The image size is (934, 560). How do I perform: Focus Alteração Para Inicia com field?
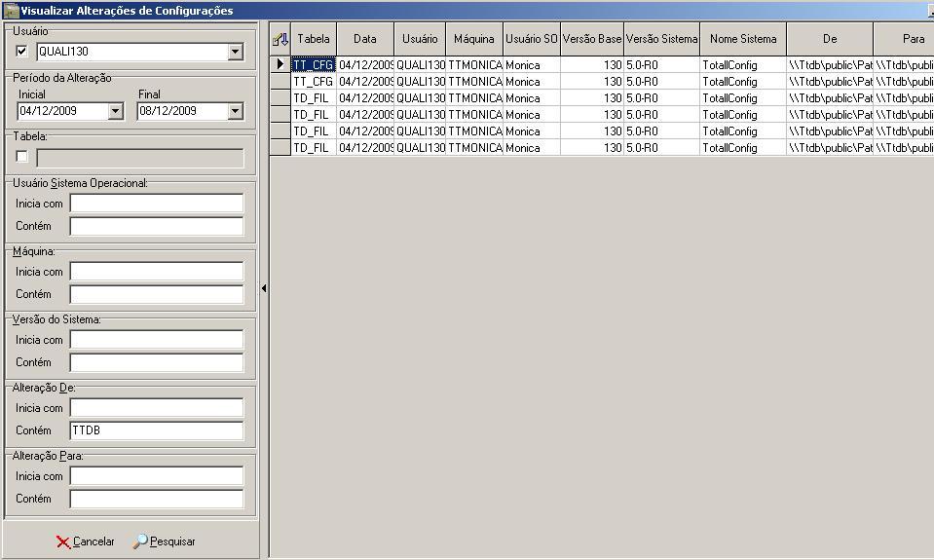(157, 476)
